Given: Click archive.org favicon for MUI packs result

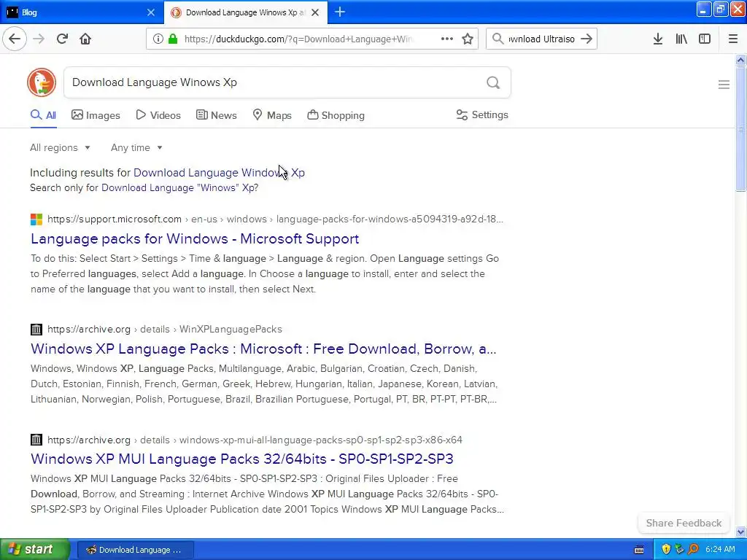Looking at the screenshot, I should pos(36,440).
